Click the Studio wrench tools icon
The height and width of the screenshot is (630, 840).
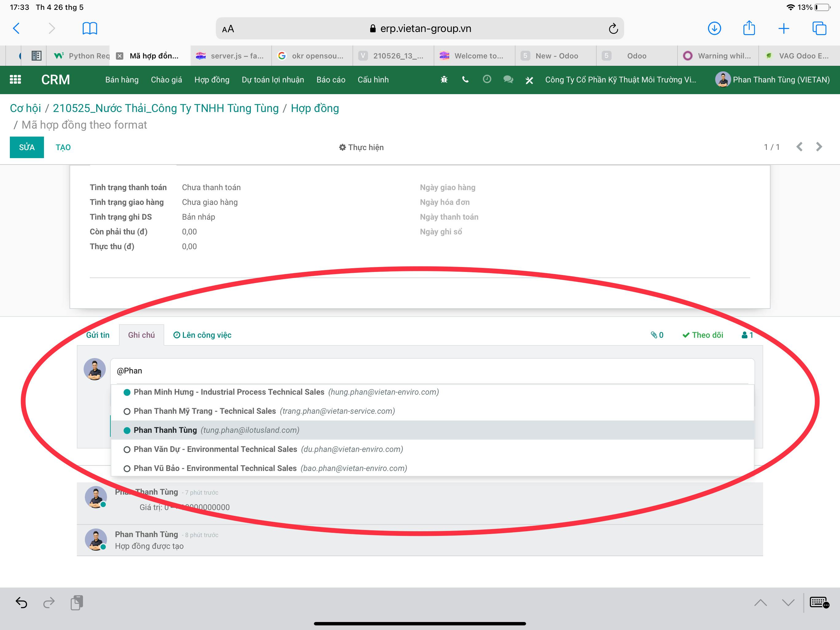pyautogui.click(x=529, y=80)
